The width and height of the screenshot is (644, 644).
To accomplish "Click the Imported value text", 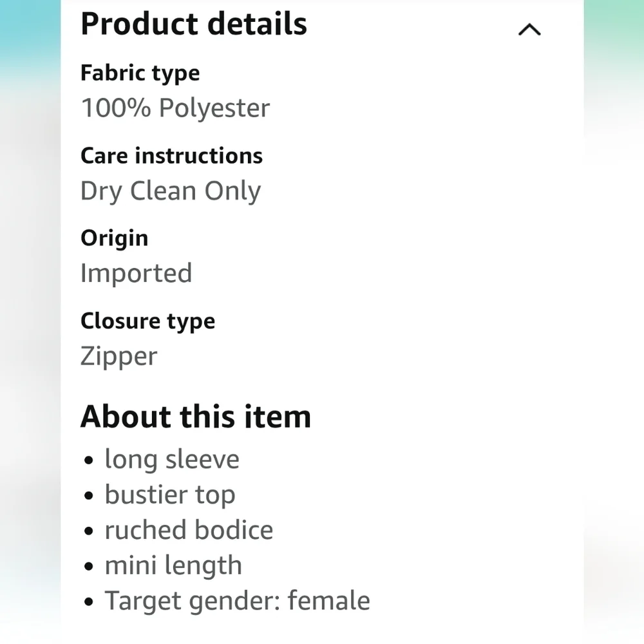I will (x=136, y=273).
